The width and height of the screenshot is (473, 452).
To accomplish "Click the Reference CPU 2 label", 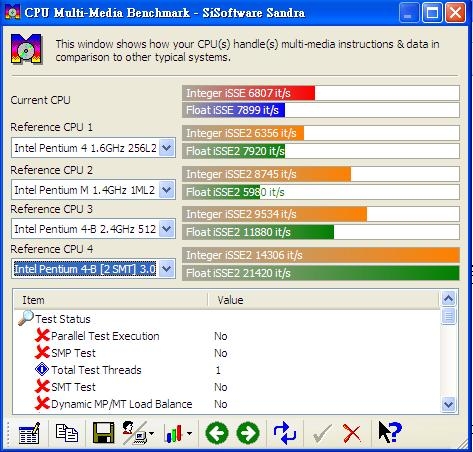I will point(51,170).
